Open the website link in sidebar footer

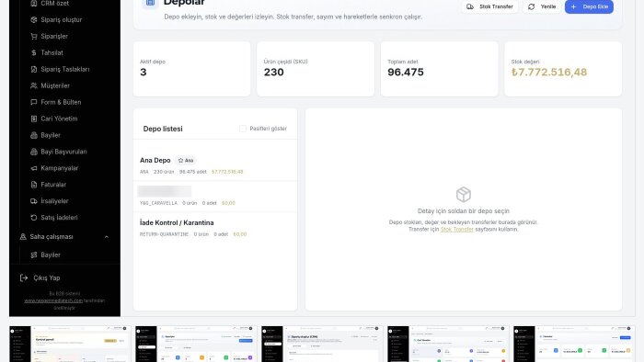[x=53, y=300]
